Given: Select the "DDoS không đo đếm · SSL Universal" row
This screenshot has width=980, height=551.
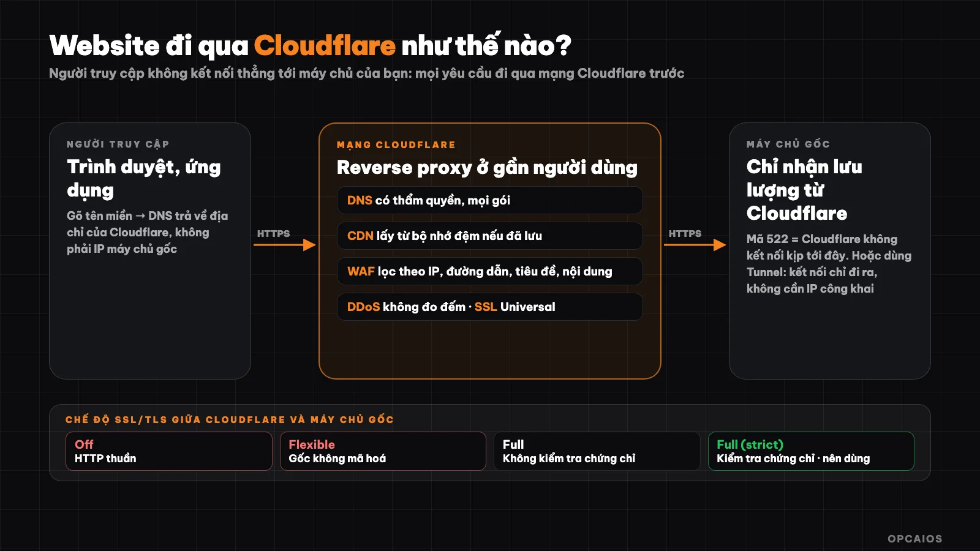Looking at the screenshot, I should [x=489, y=307].
